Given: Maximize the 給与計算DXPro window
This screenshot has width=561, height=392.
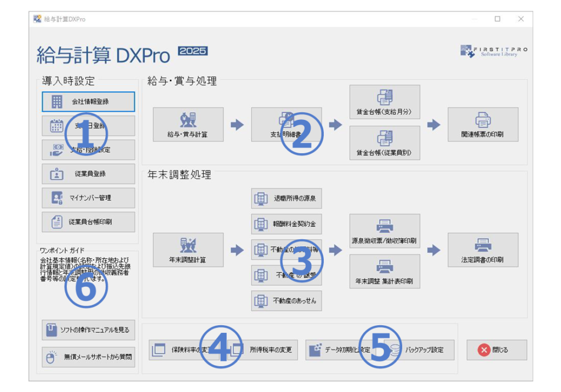Looking at the screenshot, I should (x=497, y=19).
